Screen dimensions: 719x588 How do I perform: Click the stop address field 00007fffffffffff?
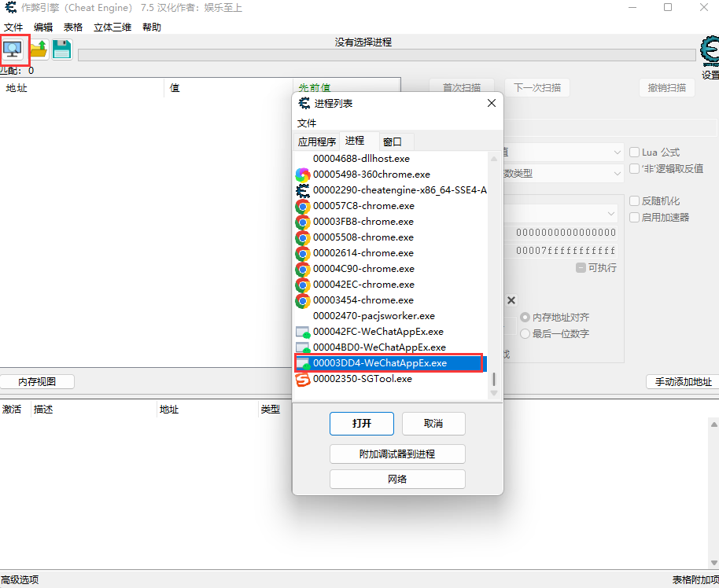pyautogui.click(x=560, y=251)
